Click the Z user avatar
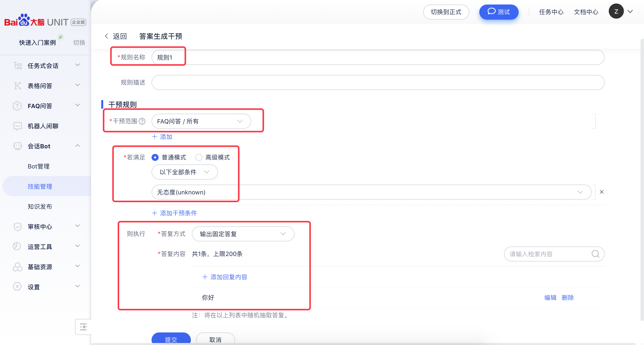 [616, 11]
